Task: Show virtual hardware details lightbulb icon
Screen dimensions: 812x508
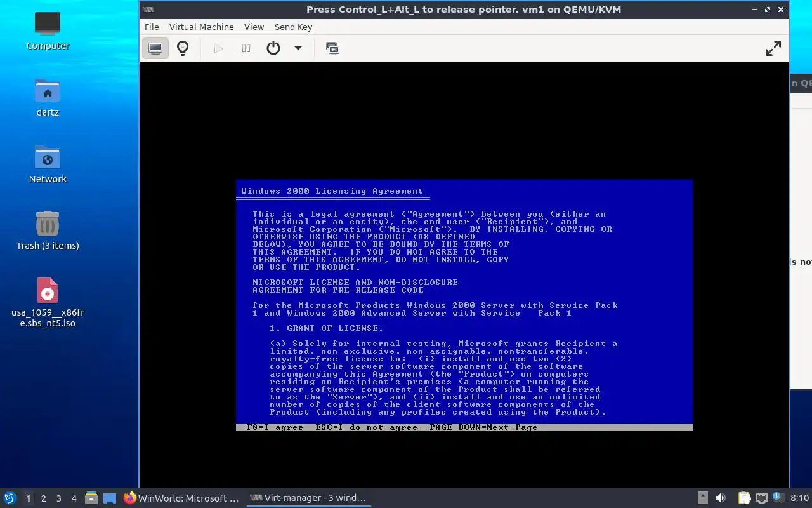Action: [x=183, y=48]
